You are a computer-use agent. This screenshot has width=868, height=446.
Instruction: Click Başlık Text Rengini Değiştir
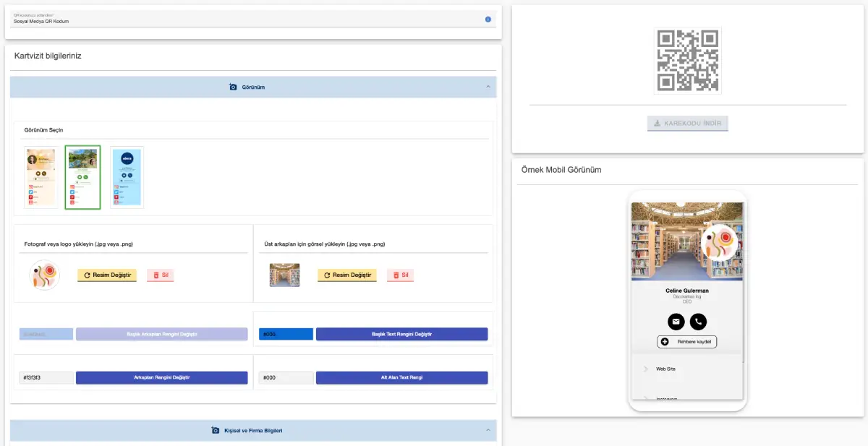coord(401,333)
